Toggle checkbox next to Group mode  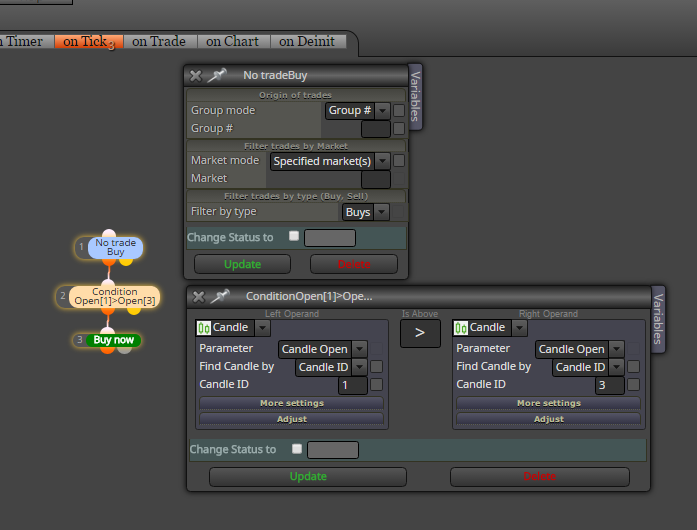pyautogui.click(x=399, y=110)
